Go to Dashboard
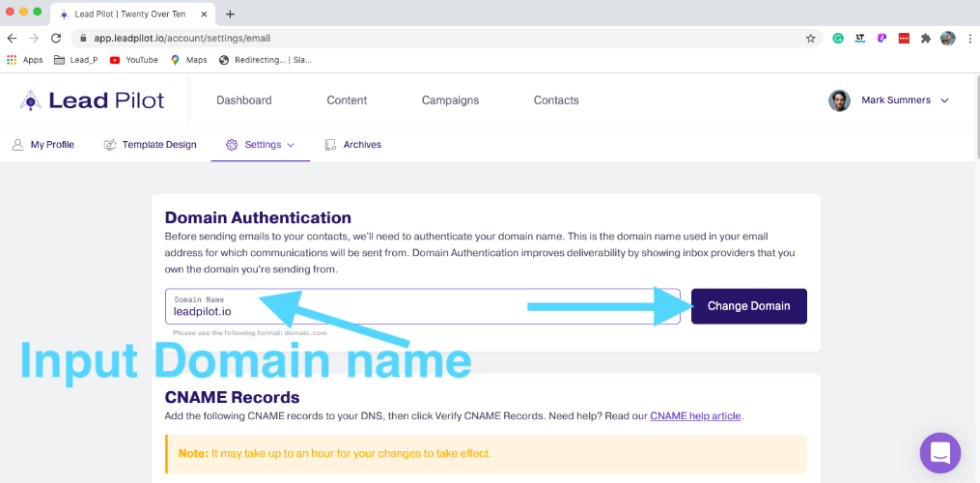Screen dimensions: 980x483 pyautogui.click(x=243, y=100)
